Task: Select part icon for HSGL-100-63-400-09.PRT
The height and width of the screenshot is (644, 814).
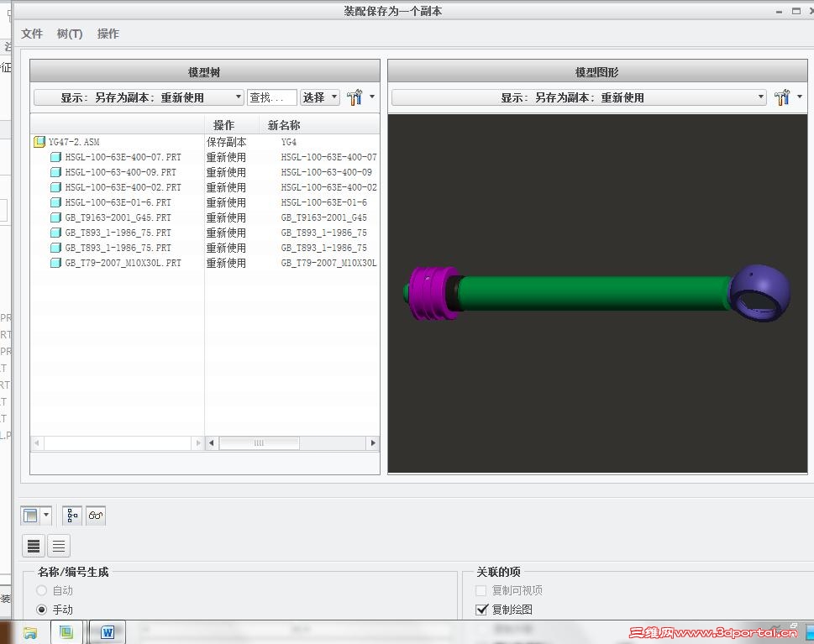Action: coord(55,172)
